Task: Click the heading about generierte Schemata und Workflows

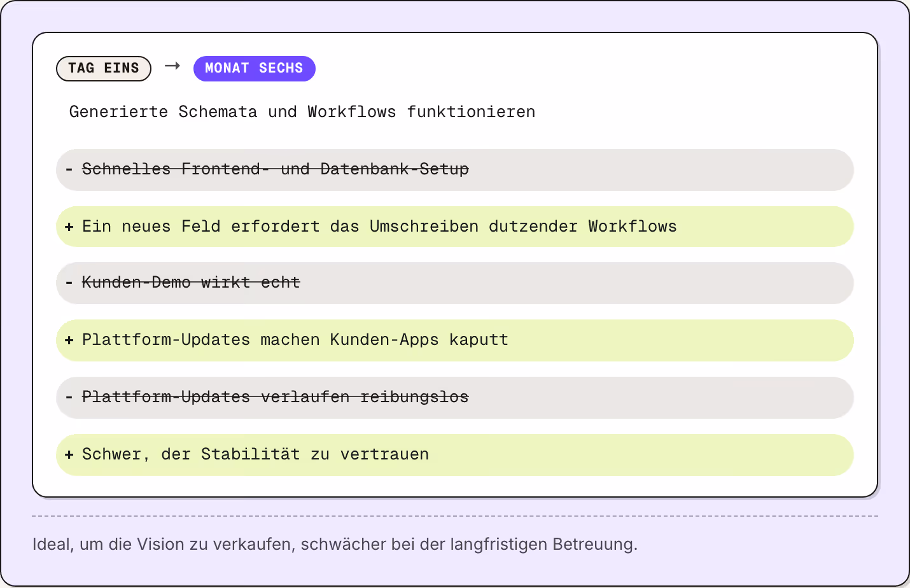Action: pos(302,112)
